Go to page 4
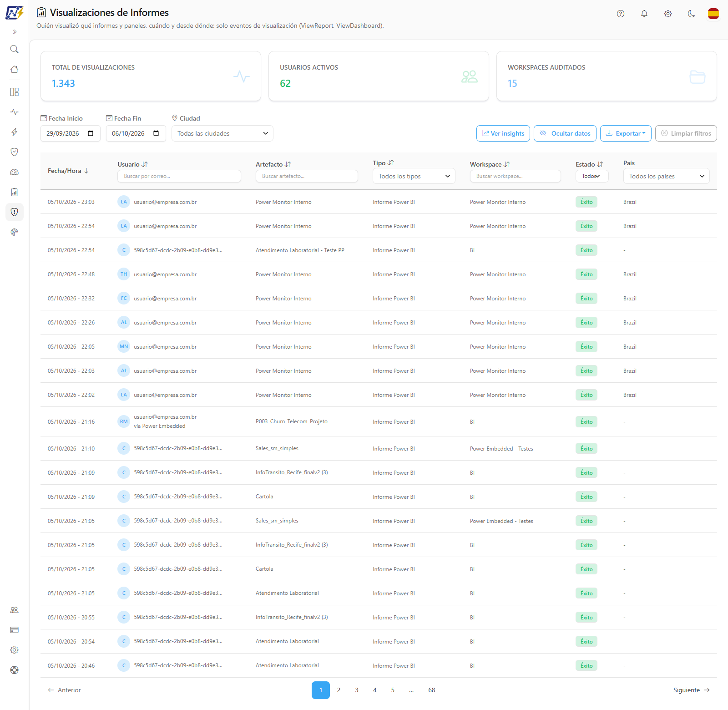728x710 pixels. pos(375,690)
